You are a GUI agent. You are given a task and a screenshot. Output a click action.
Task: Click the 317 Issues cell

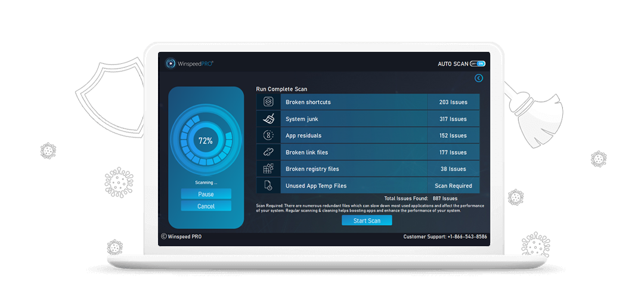point(453,119)
